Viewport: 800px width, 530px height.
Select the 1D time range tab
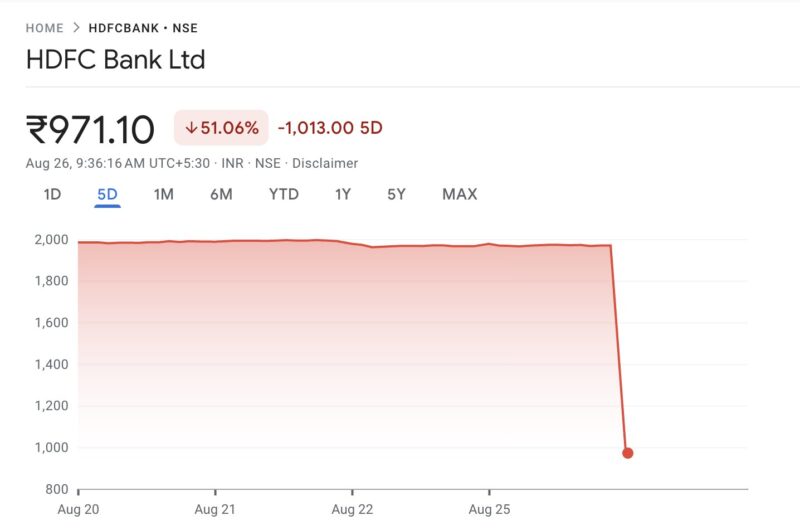(x=52, y=194)
